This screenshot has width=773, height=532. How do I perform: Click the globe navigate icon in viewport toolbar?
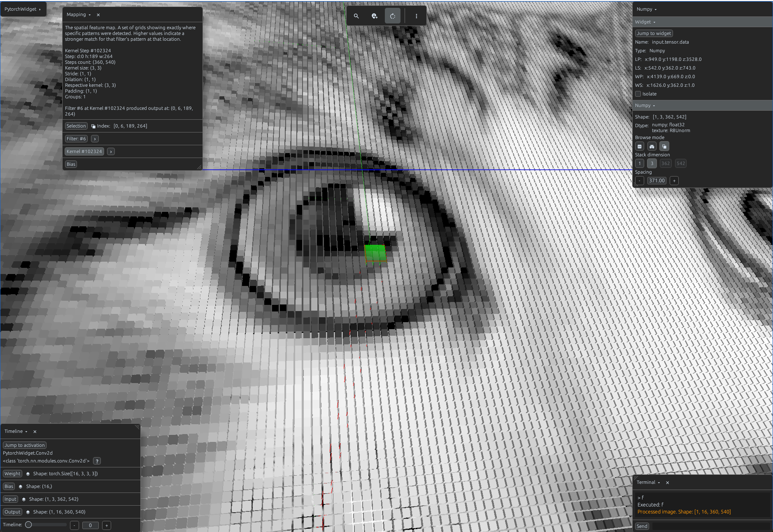click(x=374, y=16)
